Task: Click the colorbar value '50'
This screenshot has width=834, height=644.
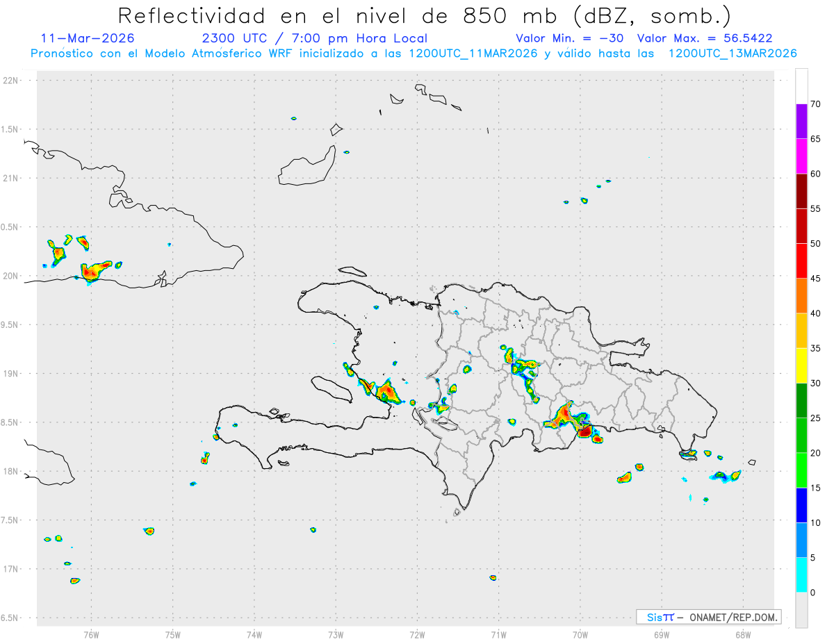Action: tap(815, 244)
